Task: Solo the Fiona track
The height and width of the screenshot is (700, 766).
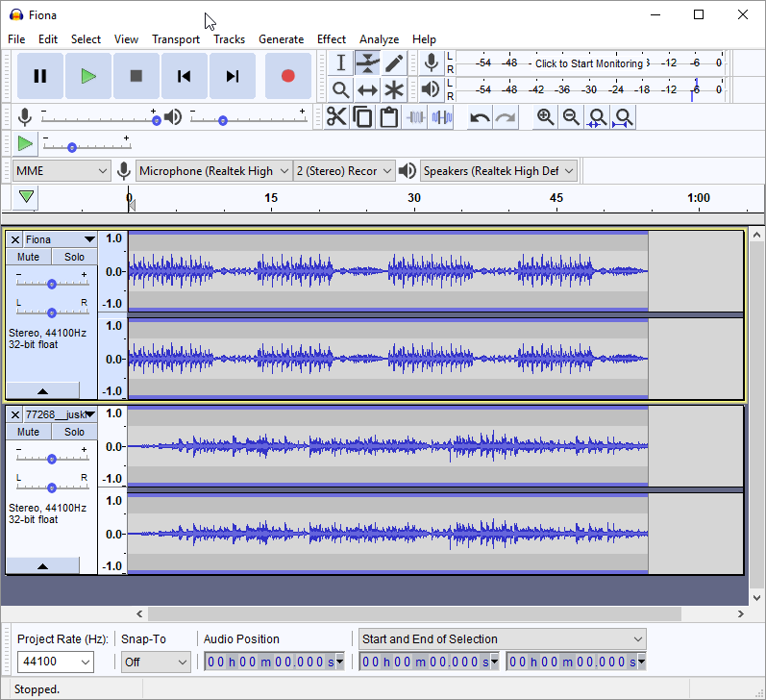Action: tap(74, 257)
